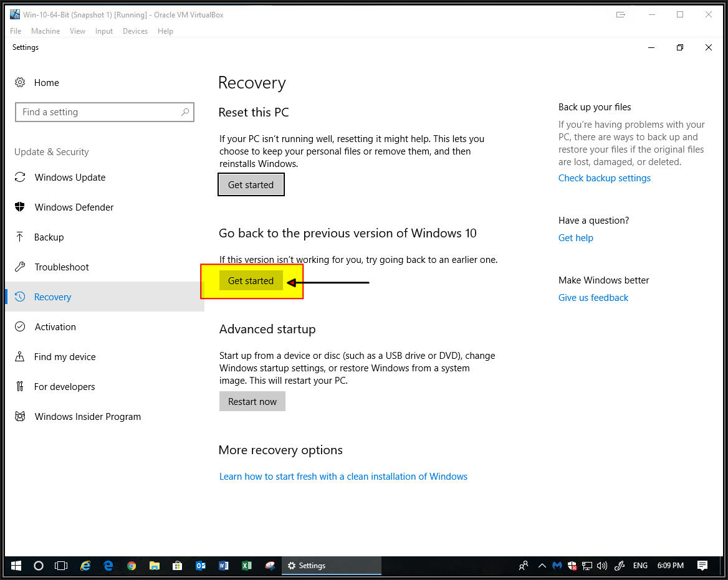Open Find my device page
The width and height of the screenshot is (728, 580).
click(x=105, y=356)
